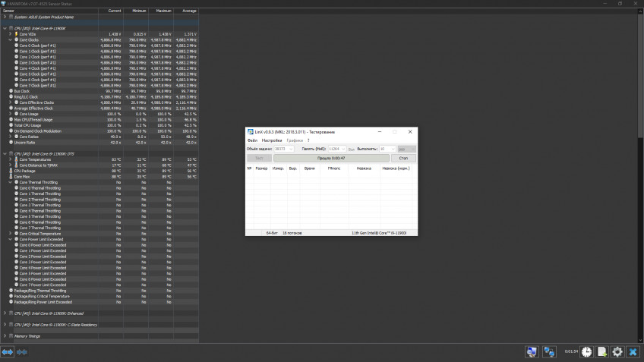Expand Core Distance to TjMAX group
This screenshot has height=362, width=644.
click(11, 165)
